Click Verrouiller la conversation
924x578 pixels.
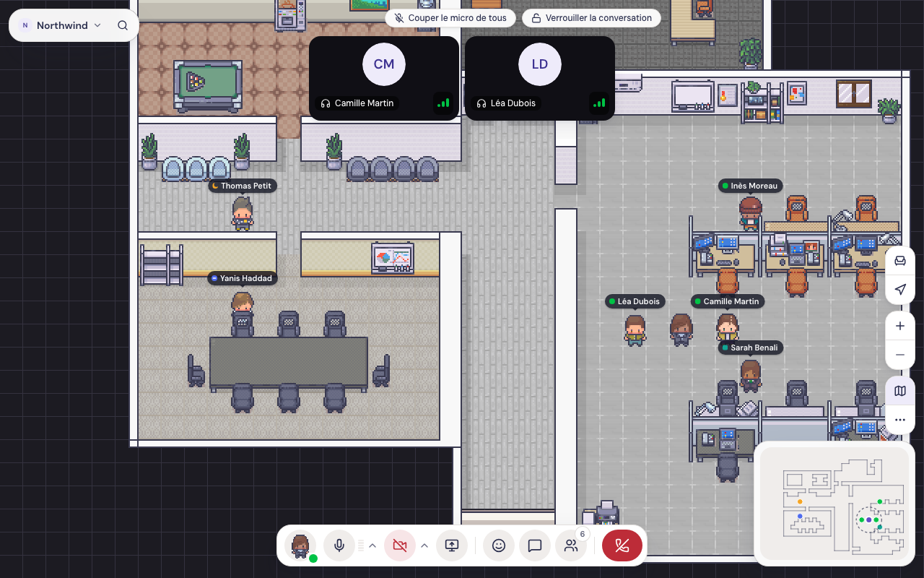click(x=591, y=18)
